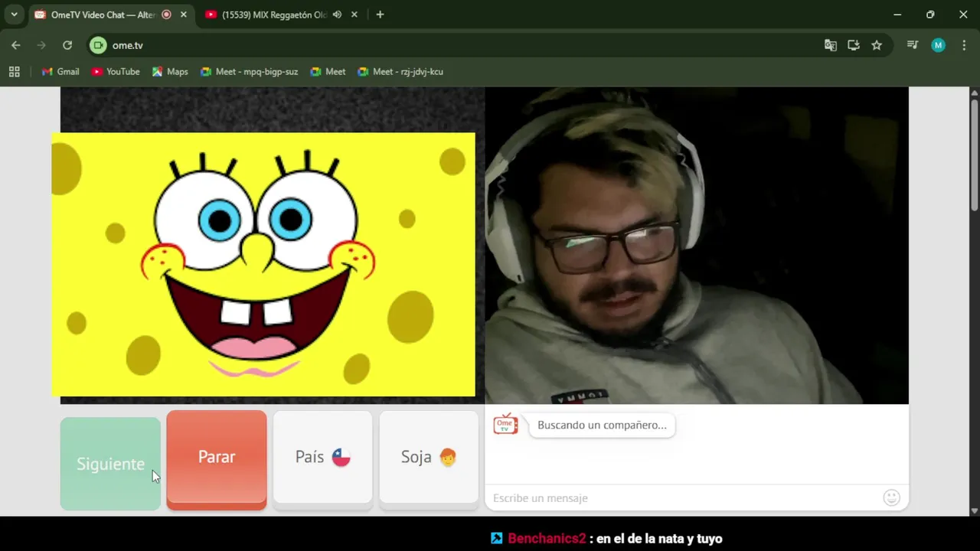Image resolution: width=980 pixels, height=551 pixels.
Task: Open the apps grid in bookmarks bar
Action: (x=14, y=71)
